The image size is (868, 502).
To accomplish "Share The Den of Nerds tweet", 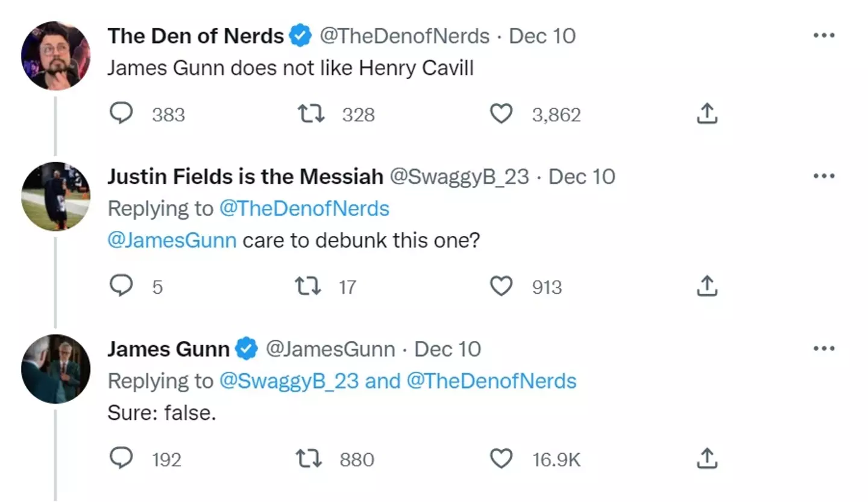I will pyautogui.click(x=706, y=113).
